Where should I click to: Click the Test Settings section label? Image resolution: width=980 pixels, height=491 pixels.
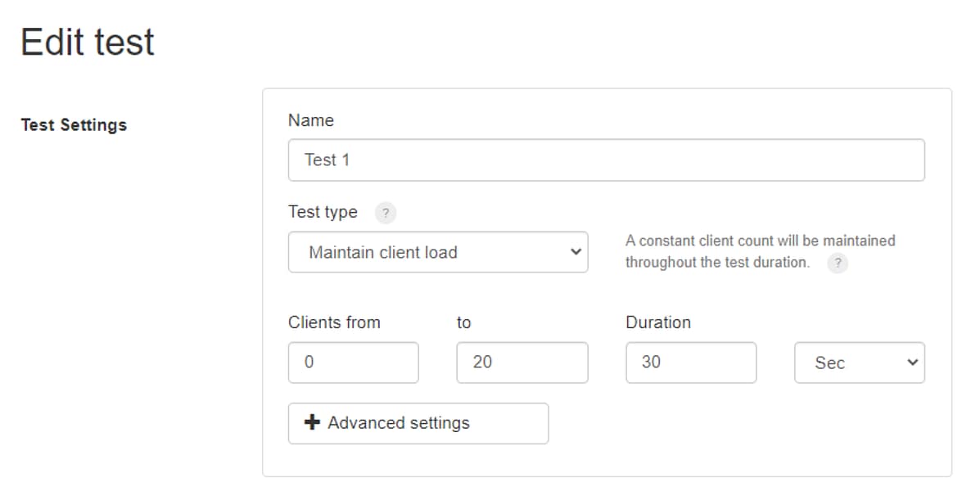point(74,124)
